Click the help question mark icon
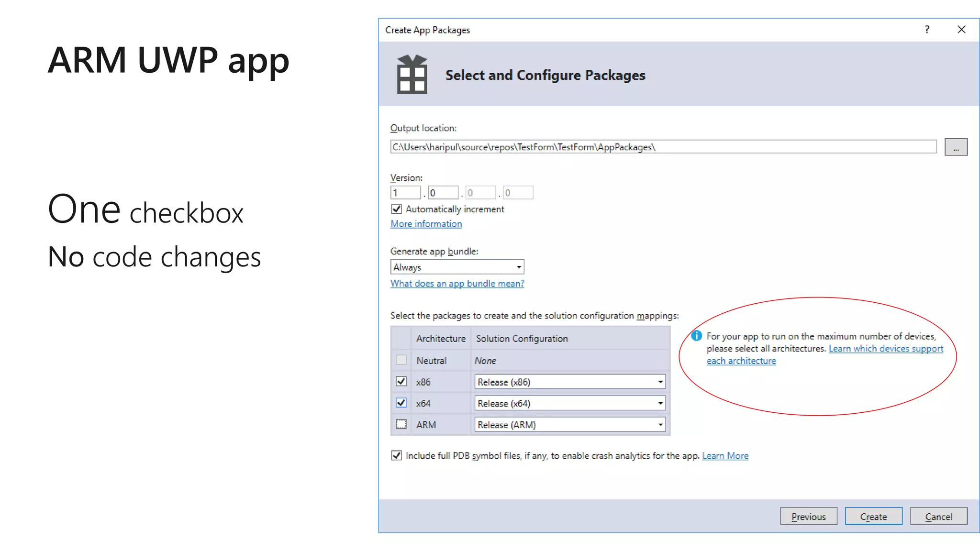This screenshot has width=980, height=551. 927,30
